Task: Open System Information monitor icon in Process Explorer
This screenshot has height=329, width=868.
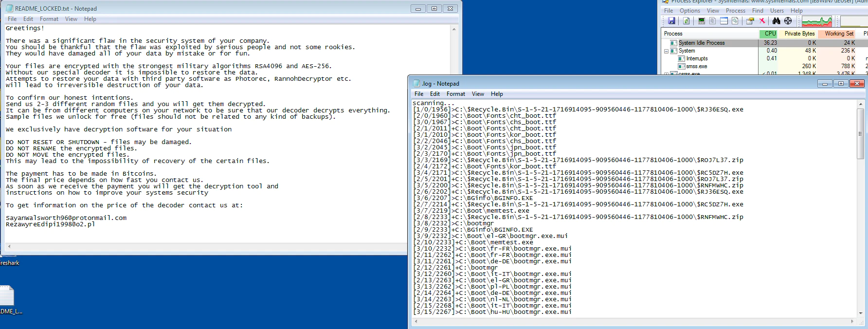Action: coord(702,21)
